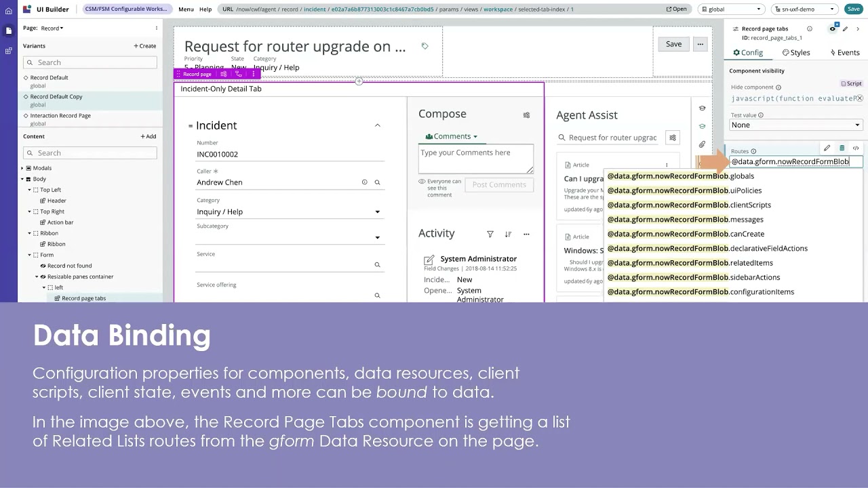Viewport: 868px width, 488px height.
Task: Open the Menu item in top bar
Action: coord(186,9)
